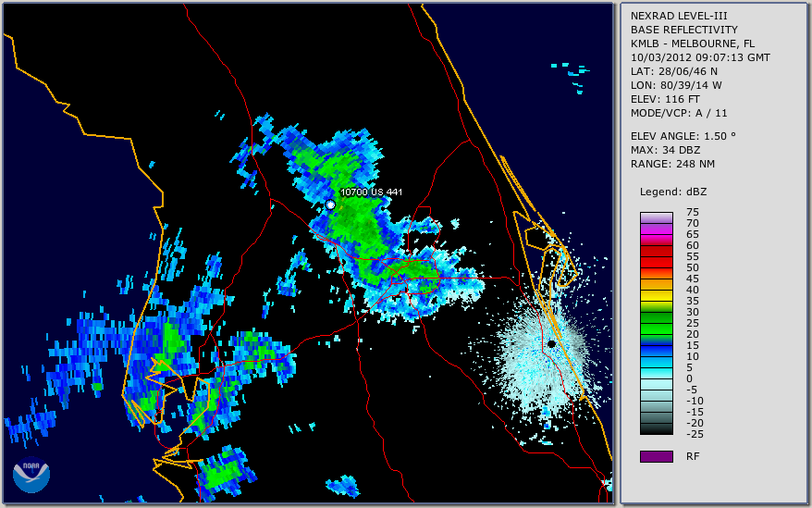This screenshot has height=508, width=812.
Task: Click the 'Legend: dBZ' label
Action: (x=673, y=192)
